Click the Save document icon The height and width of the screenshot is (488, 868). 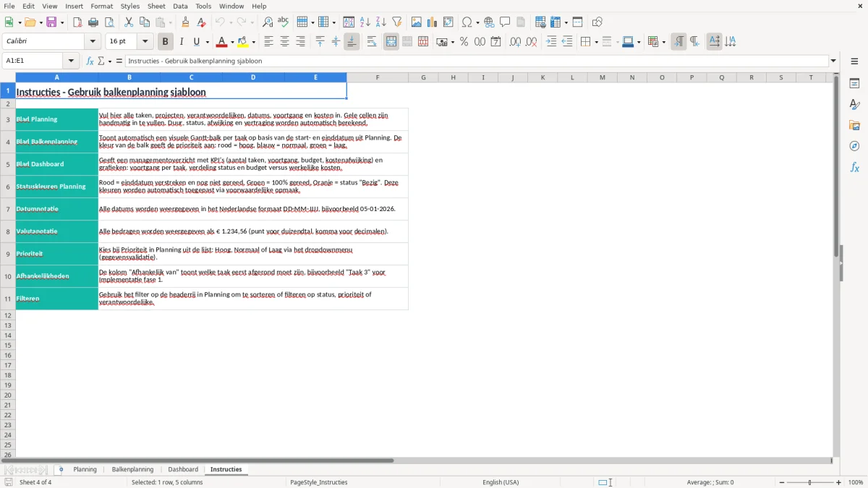pos(51,22)
